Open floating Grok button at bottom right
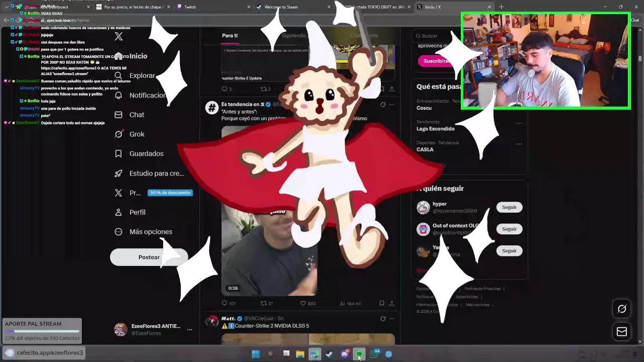The image size is (644, 362). coord(622,309)
